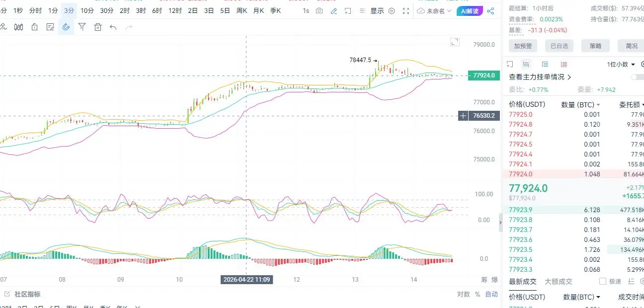Delete drawings with trash icon
This screenshot has width=644, height=308.
pyautogui.click(x=98, y=27)
